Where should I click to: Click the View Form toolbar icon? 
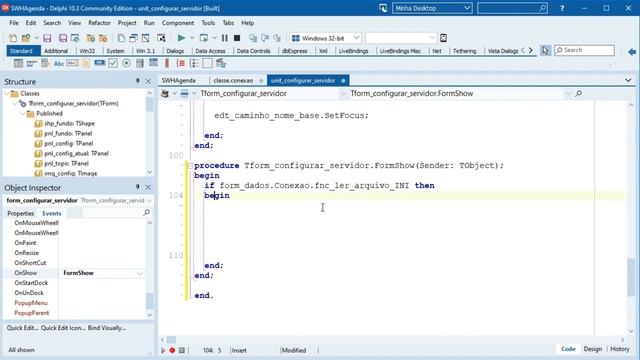click(133, 38)
